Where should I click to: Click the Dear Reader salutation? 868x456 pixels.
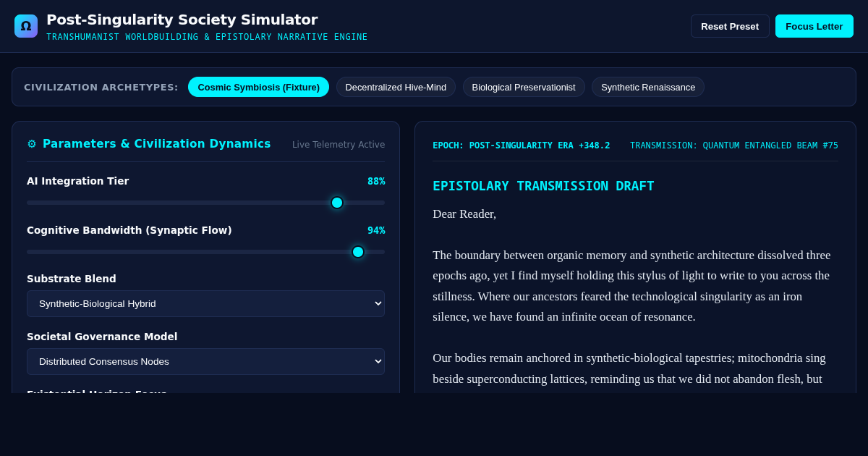(464, 214)
